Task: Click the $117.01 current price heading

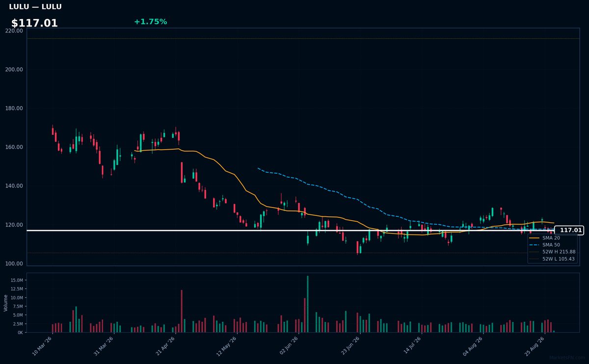Action: [34, 23]
